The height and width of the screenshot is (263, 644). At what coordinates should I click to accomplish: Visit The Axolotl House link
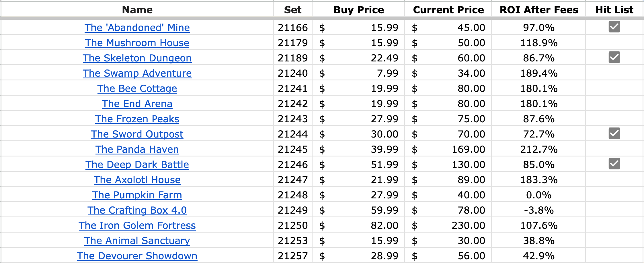point(137,180)
